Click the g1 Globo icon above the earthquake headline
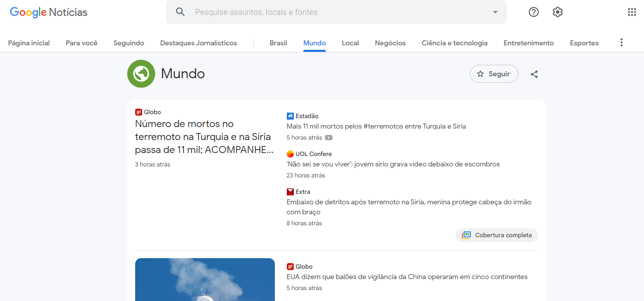 (x=139, y=112)
